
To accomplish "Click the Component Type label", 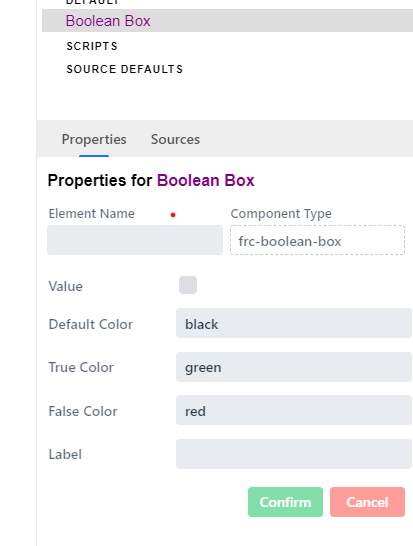I will point(281,213).
